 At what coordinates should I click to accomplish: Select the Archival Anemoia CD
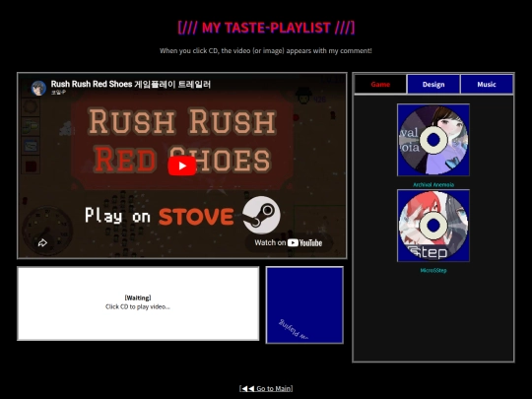[433, 140]
